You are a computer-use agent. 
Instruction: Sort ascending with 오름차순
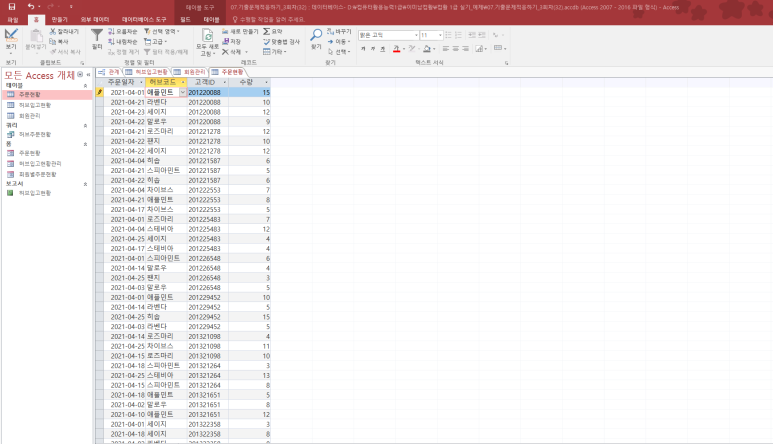[x=123, y=31]
